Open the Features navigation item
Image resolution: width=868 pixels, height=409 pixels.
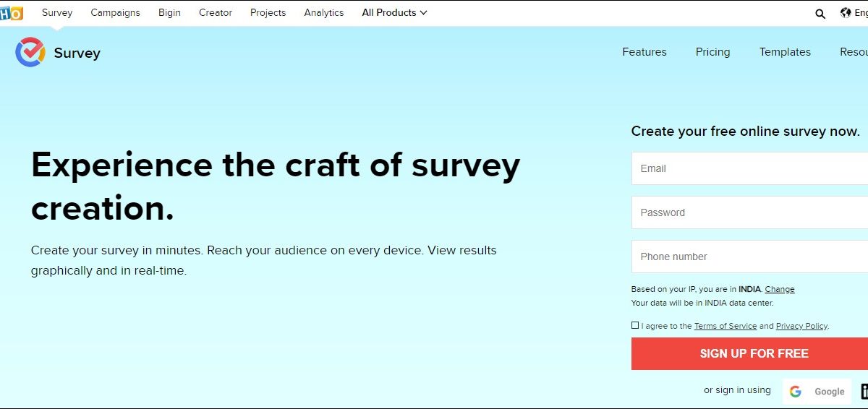coord(644,52)
